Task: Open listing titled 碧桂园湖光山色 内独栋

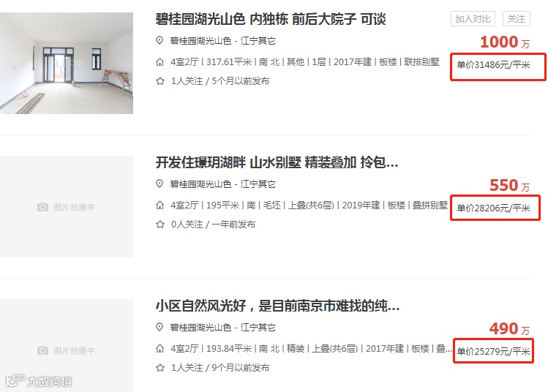Action: 271,19
